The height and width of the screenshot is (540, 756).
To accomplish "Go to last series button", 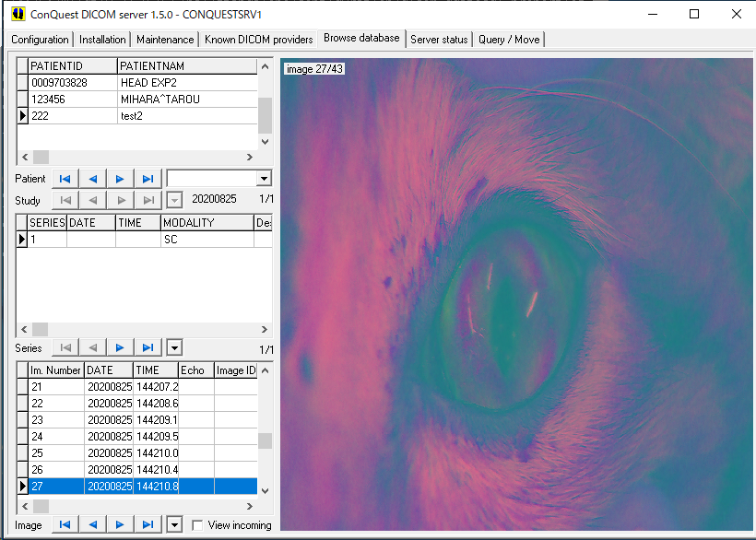I will click(148, 347).
